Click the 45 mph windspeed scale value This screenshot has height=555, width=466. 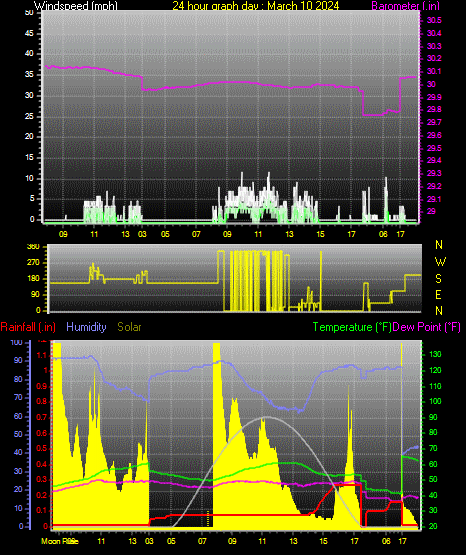point(29,34)
